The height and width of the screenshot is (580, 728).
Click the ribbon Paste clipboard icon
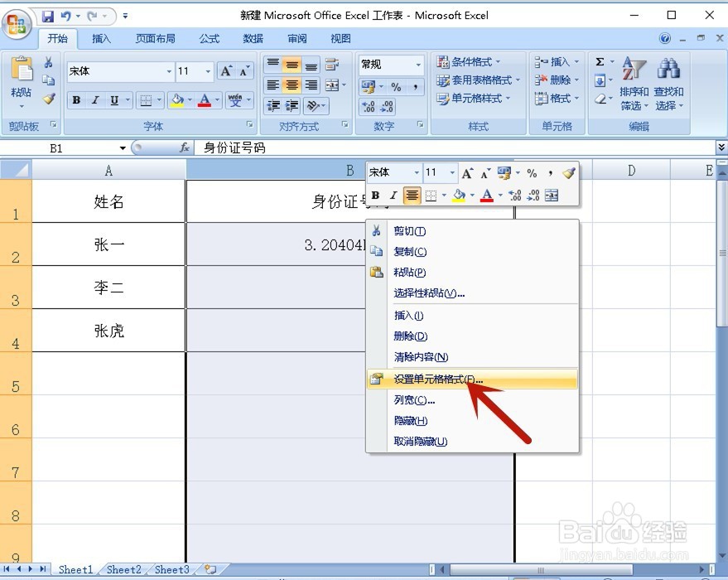click(22, 69)
